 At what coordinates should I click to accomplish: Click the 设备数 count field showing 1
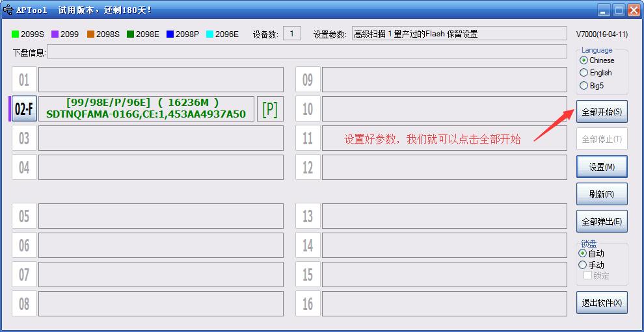(x=292, y=34)
